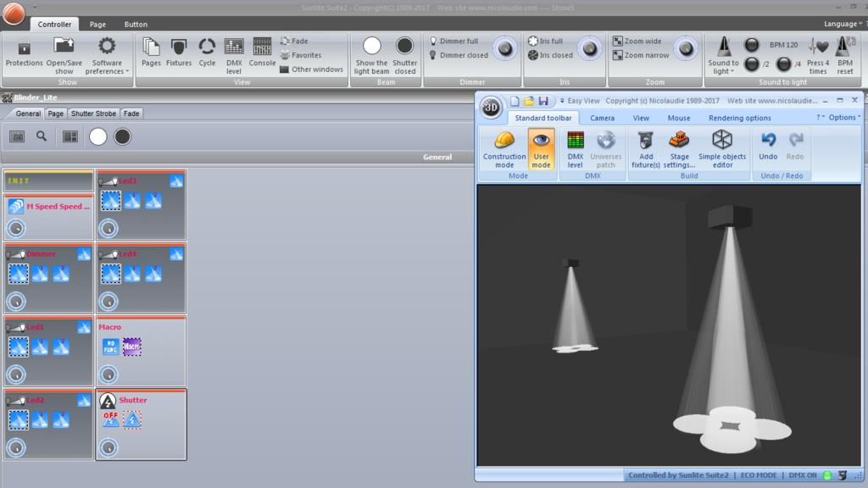Open the Simple objects editor

coord(722,149)
